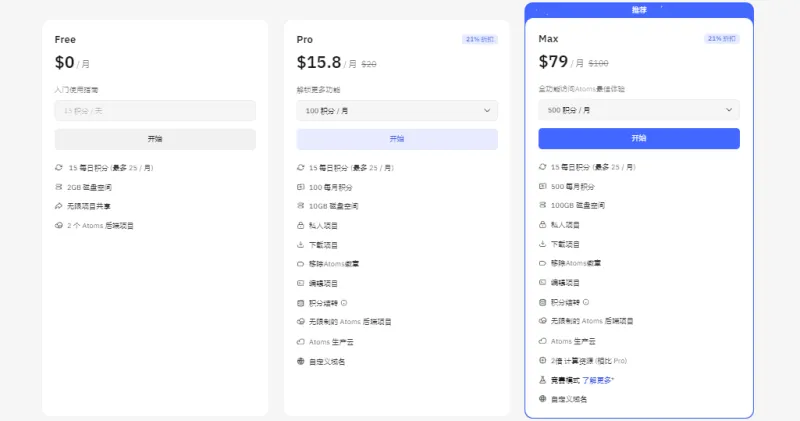
Task: Click lock icon beside Pro 私人项目
Action: pos(301,226)
